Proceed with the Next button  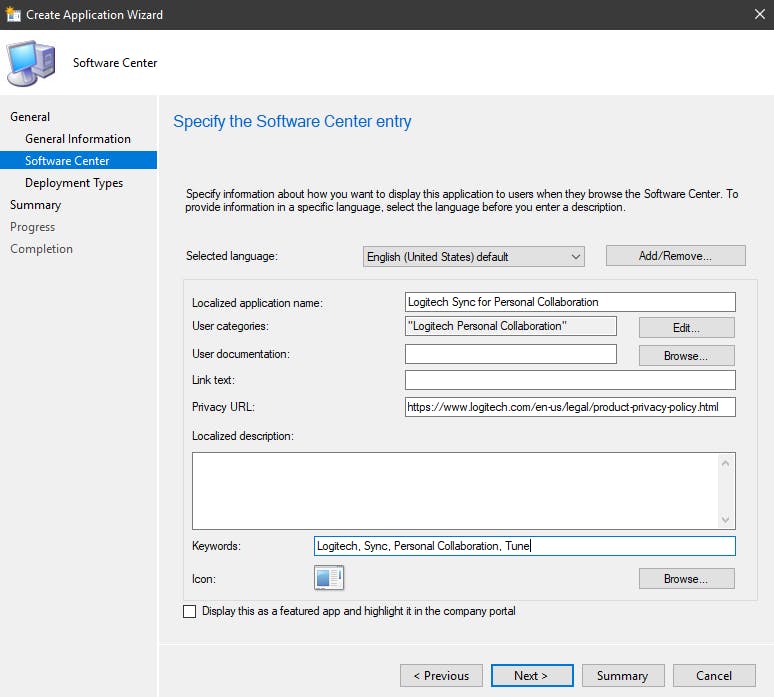click(x=532, y=675)
